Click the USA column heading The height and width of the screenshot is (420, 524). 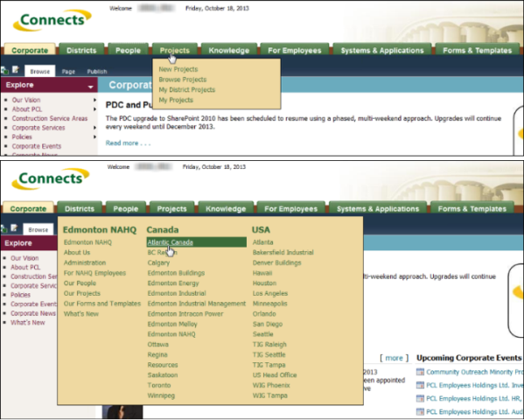(261, 230)
